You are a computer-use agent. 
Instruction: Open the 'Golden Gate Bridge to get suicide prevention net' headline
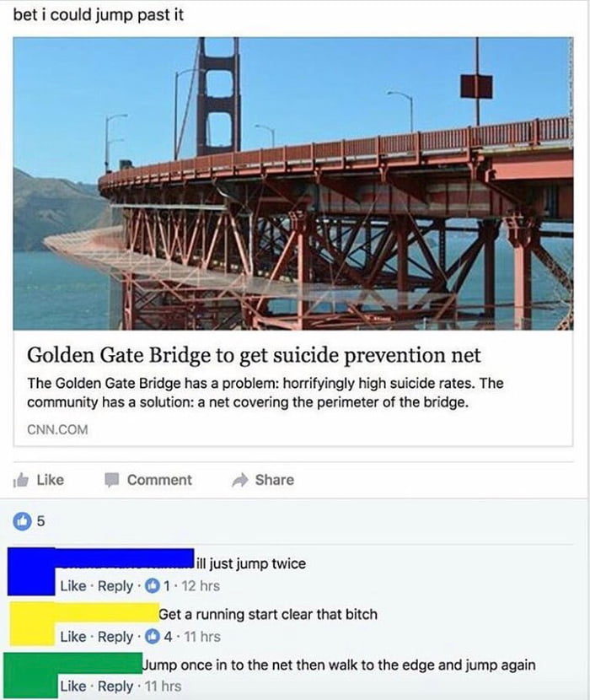coord(254,355)
